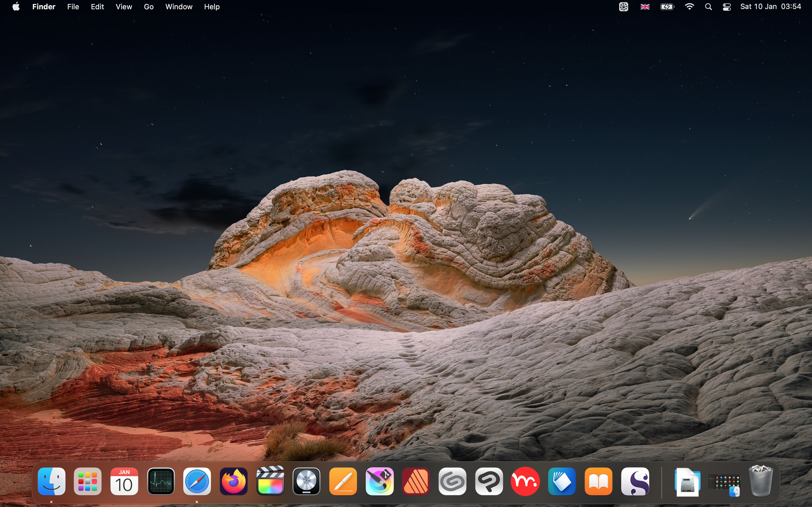Open Final Cut Pro clapperboard icon
Viewport: 812px width, 507px height.
click(x=270, y=481)
